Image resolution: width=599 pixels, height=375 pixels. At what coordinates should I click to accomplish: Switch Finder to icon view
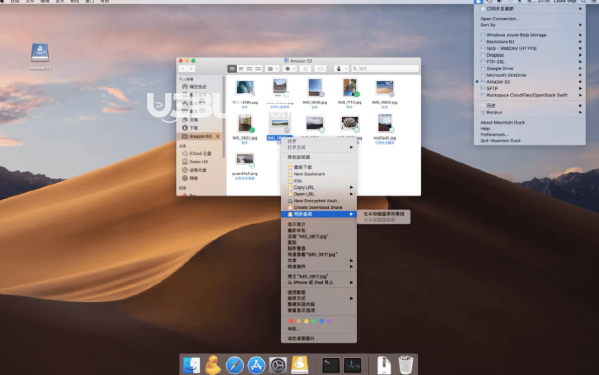232,69
